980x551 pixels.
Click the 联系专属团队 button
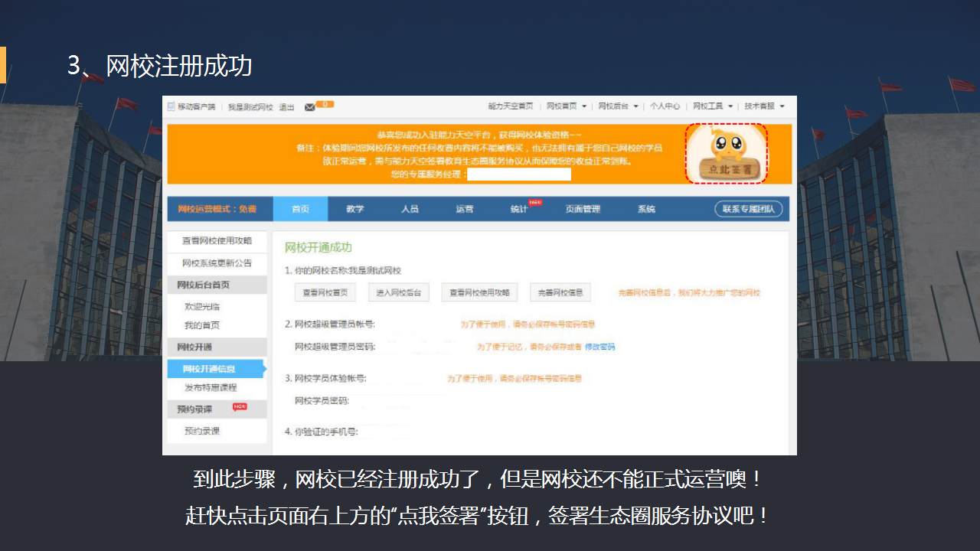click(748, 209)
